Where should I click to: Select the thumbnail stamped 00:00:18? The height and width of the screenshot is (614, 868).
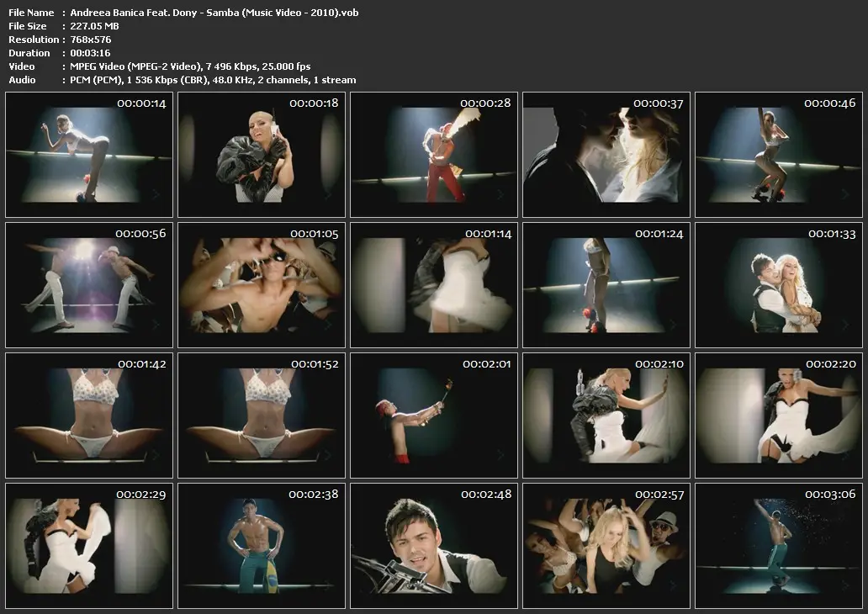[x=262, y=155]
